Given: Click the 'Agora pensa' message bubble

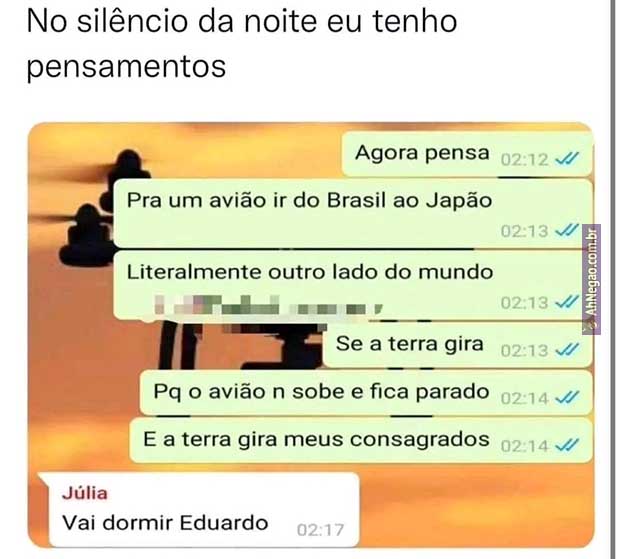Looking at the screenshot, I should [x=467, y=154].
